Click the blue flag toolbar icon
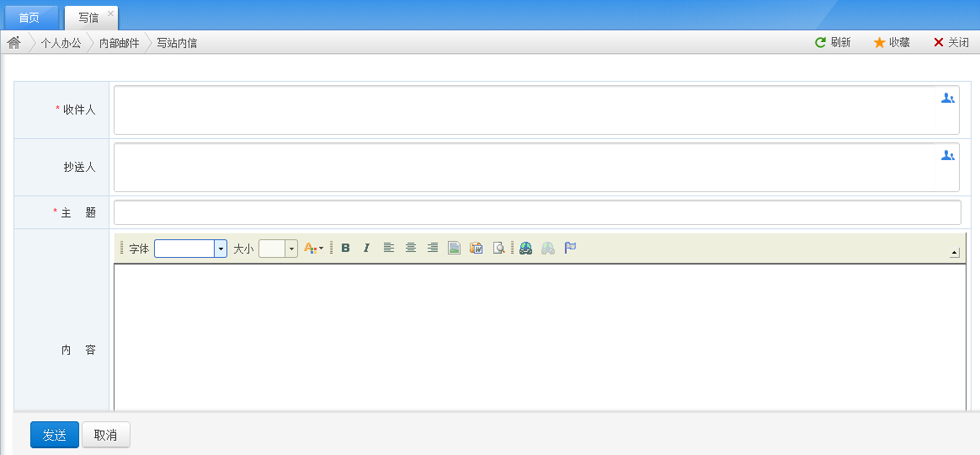Image resolution: width=980 pixels, height=455 pixels. [x=570, y=248]
